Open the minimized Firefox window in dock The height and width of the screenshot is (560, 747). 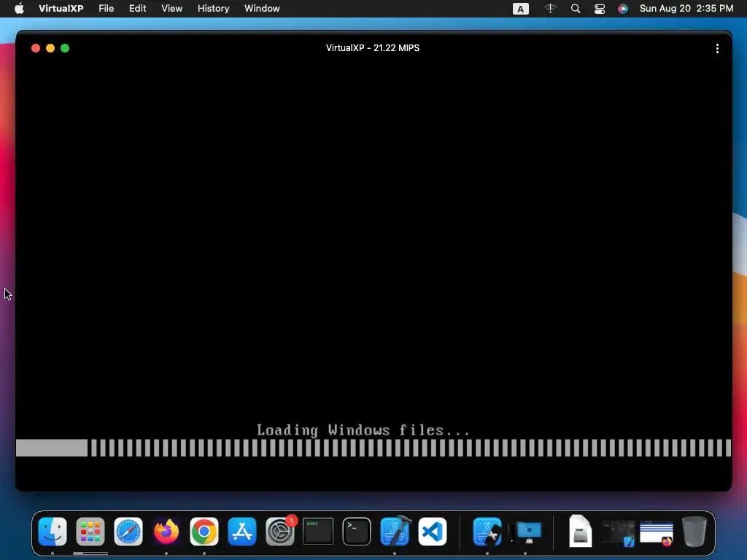tap(657, 533)
